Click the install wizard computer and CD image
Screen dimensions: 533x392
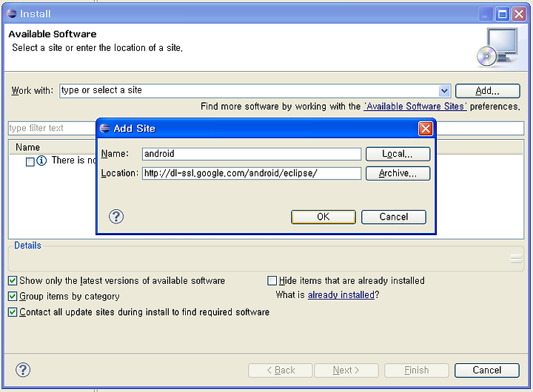(x=497, y=47)
